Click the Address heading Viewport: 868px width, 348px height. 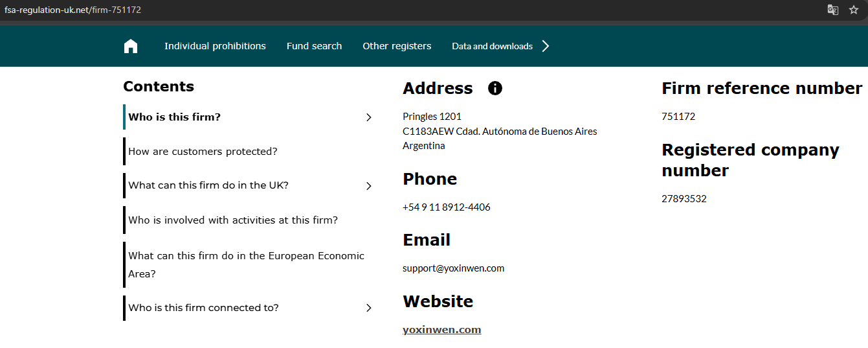coord(438,88)
